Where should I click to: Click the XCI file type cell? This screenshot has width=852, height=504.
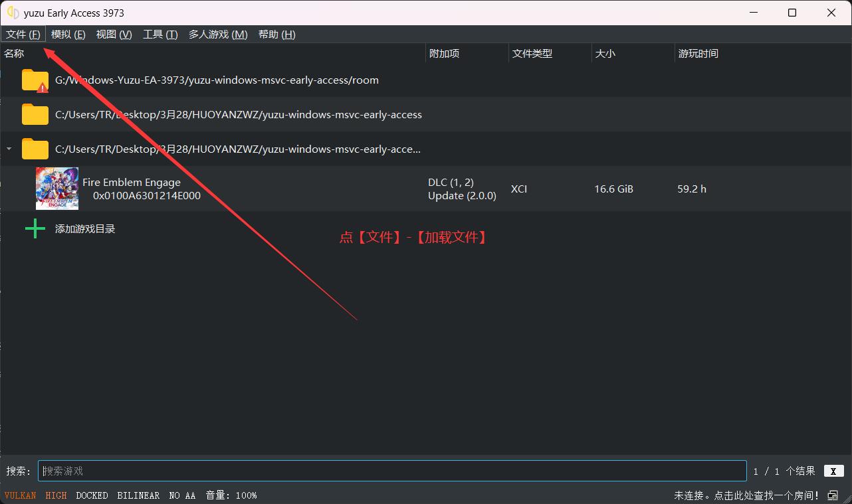[x=519, y=189]
